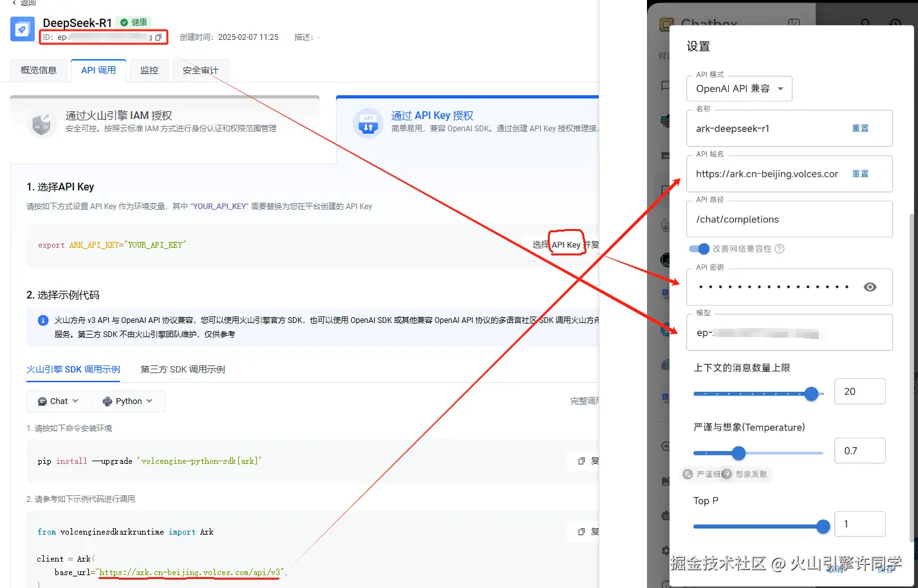This screenshot has height=588, width=918.
Task: Click the info icon in the SDK notice
Action: pyautogui.click(x=43, y=320)
